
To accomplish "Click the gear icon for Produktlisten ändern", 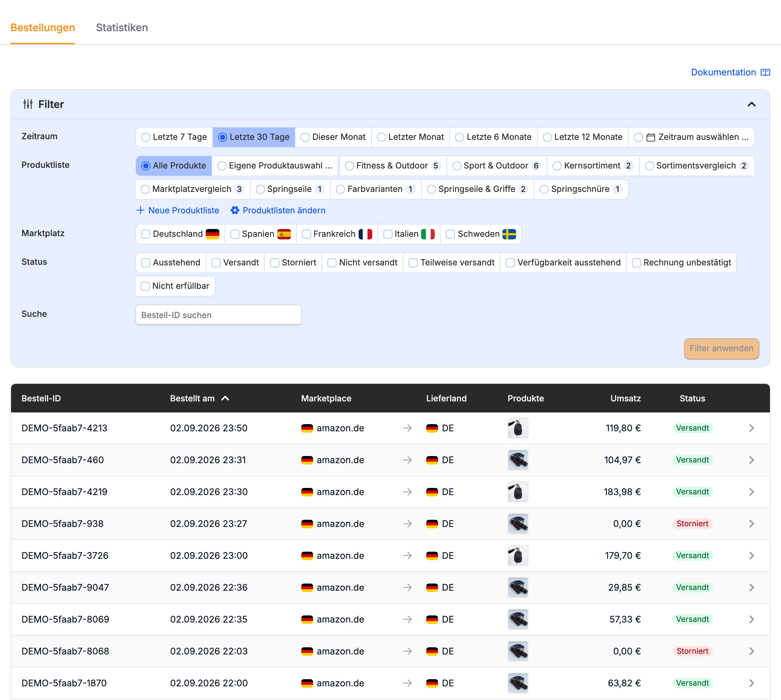I will [x=235, y=210].
